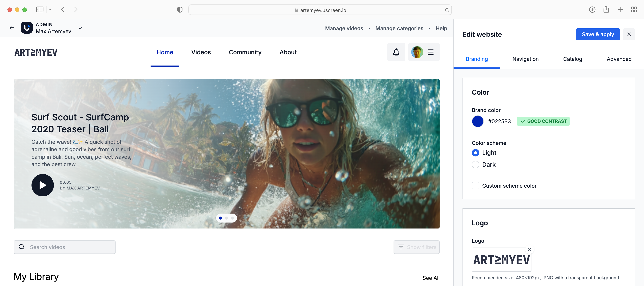Click the Safari share icon

[x=606, y=10]
